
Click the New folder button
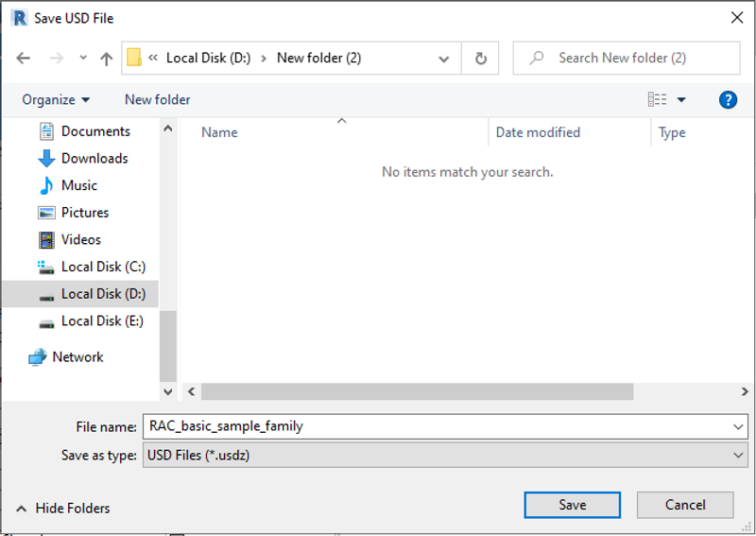click(157, 100)
